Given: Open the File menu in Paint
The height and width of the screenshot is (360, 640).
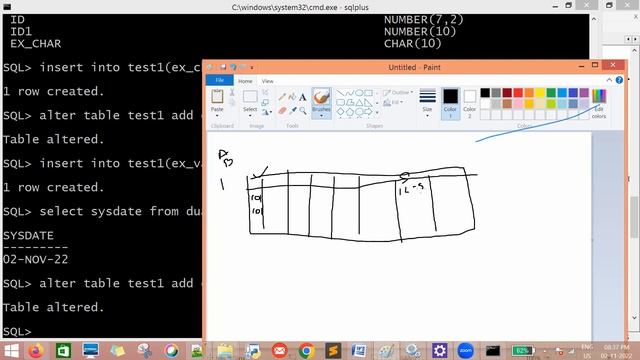Looking at the screenshot, I should coord(220,80).
